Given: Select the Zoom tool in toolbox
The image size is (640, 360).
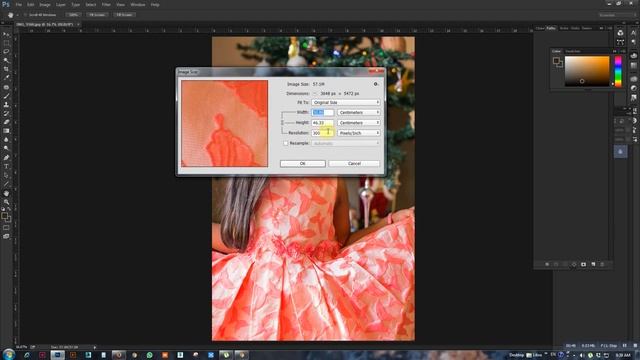Looking at the screenshot, I should click(6, 202).
